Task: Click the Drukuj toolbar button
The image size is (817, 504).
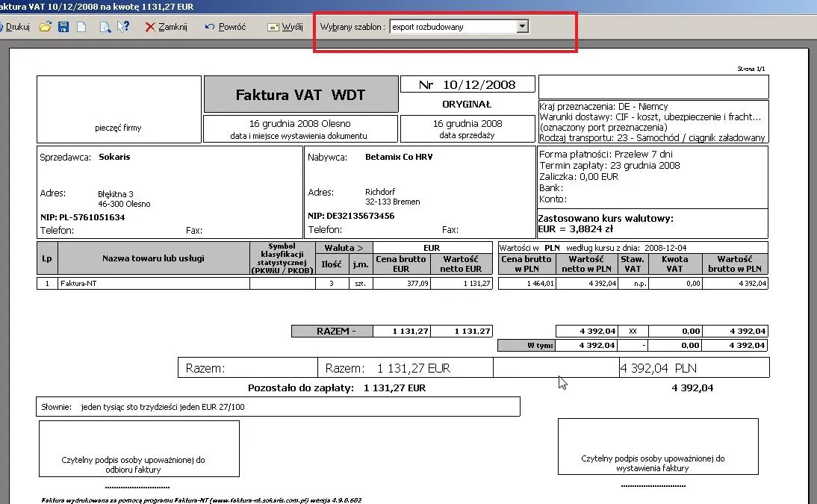Action: (x=13, y=26)
